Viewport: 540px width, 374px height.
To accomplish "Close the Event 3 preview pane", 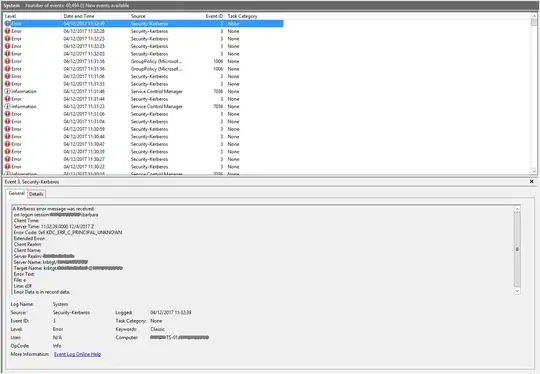I will [531, 181].
